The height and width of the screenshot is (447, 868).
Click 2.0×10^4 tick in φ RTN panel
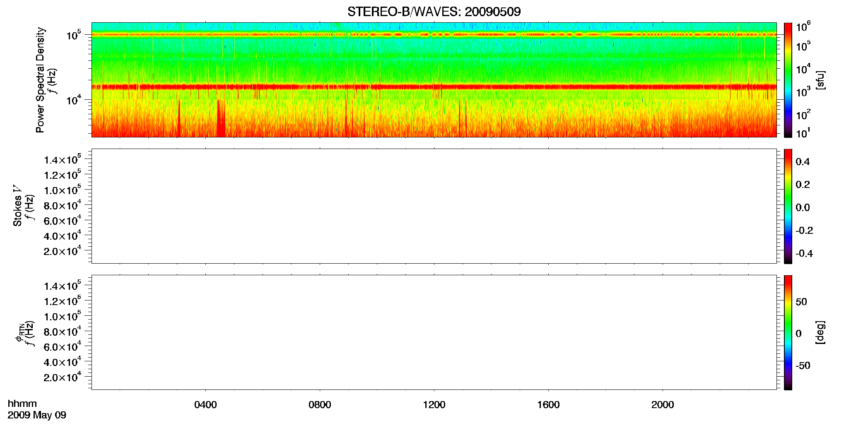pos(63,377)
